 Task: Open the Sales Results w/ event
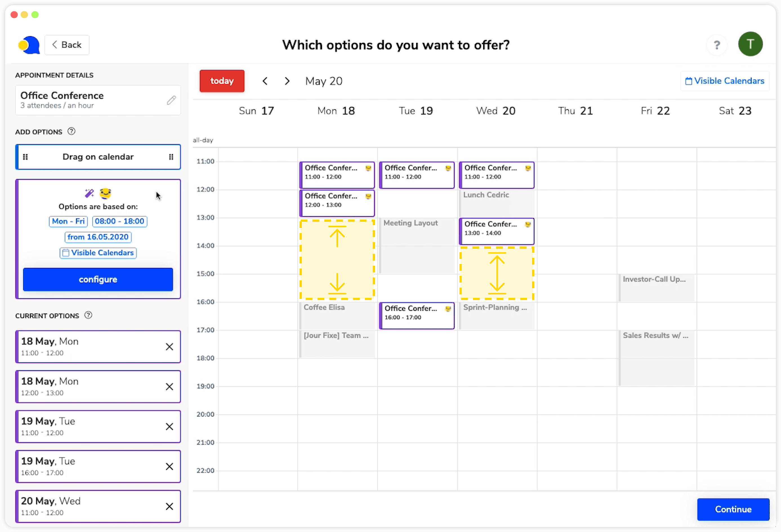656,358
